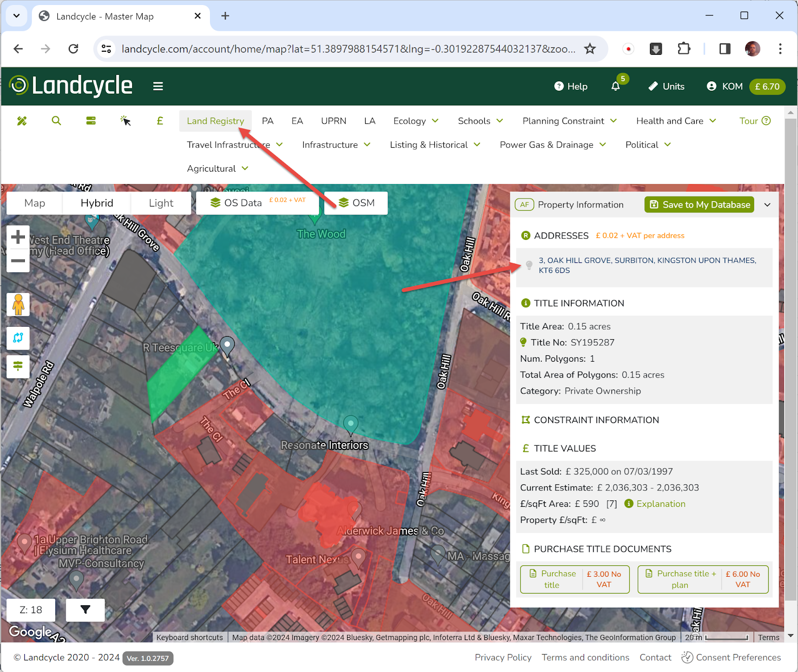Expand the Ecology dropdown
798x672 pixels.
(x=416, y=121)
